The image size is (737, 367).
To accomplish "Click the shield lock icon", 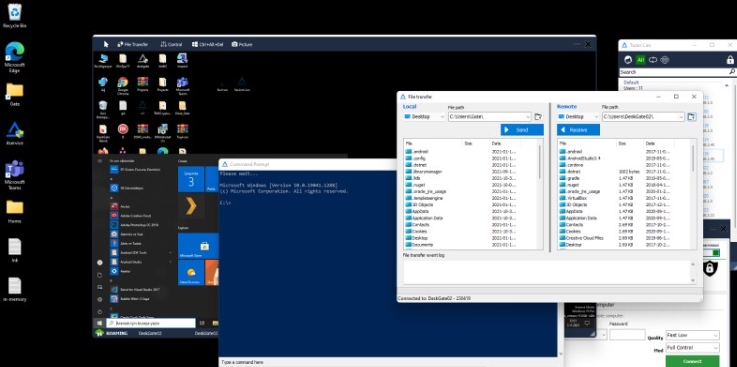I will tap(710, 268).
